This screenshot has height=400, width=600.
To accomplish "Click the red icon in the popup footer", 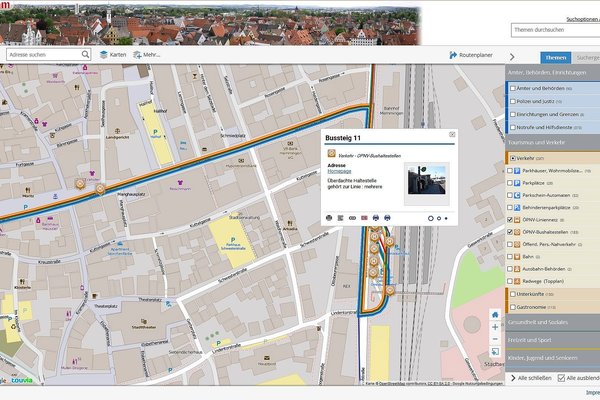I will (364, 218).
